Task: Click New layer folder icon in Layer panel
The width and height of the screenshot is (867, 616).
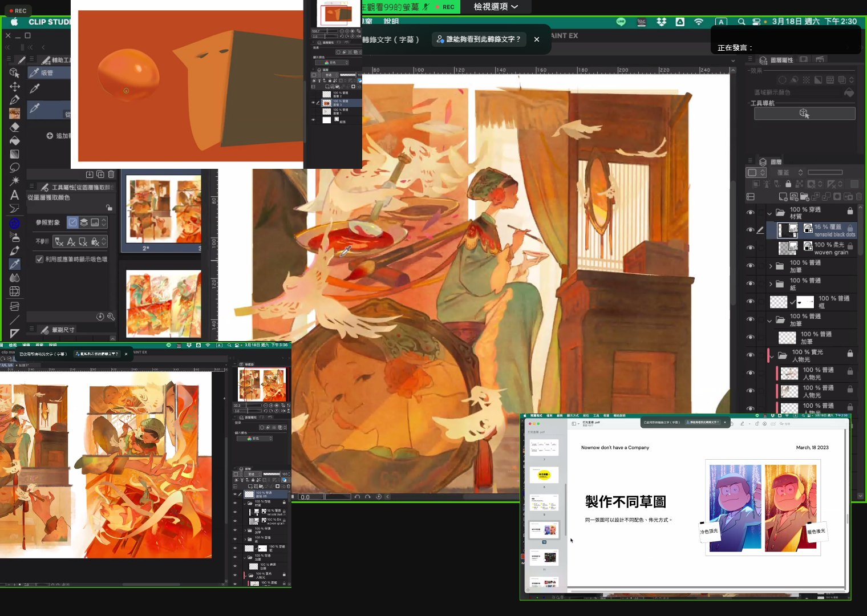Action: tap(804, 197)
